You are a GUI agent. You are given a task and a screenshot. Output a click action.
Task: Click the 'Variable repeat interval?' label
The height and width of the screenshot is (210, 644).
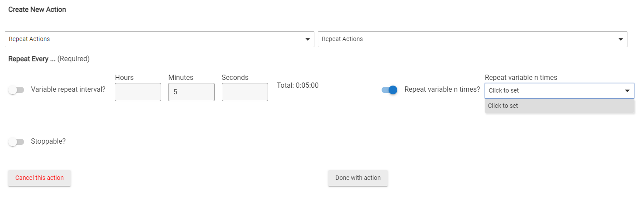point(68,90)
